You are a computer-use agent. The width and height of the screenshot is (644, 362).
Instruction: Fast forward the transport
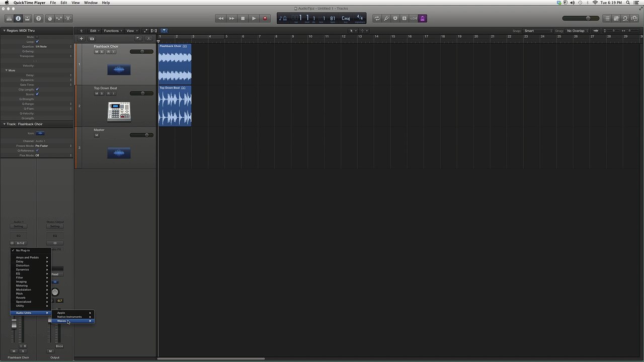click(231, 19)
